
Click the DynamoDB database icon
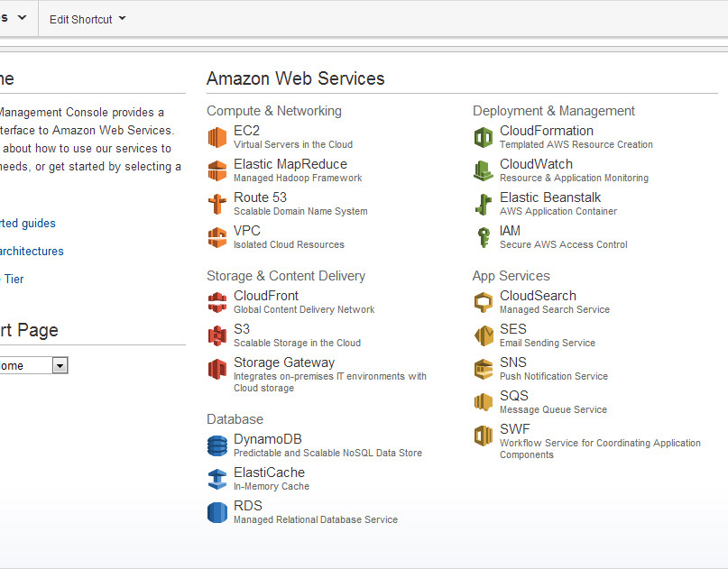click(217, 445)
